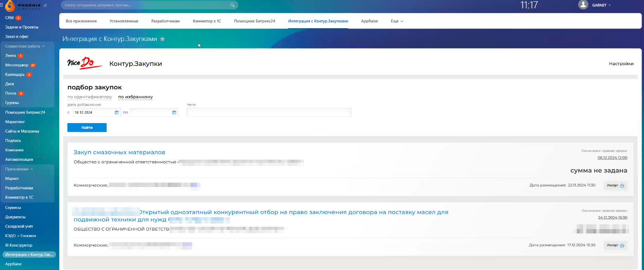Image resolution: width=644 pixels, height=270 pixels.
Task: Open Подпись in sidebar
Action: click(13, 141)
